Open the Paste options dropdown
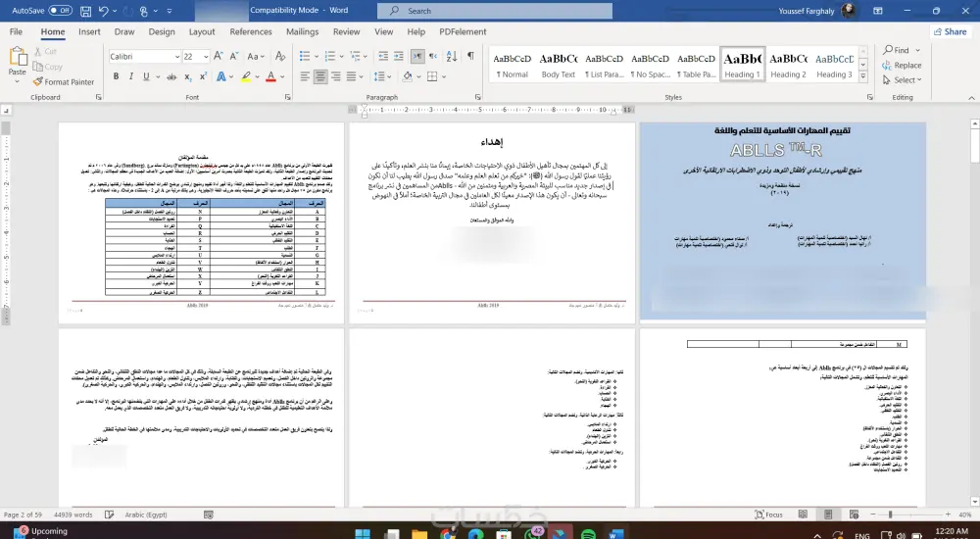 tap(17, 82)
